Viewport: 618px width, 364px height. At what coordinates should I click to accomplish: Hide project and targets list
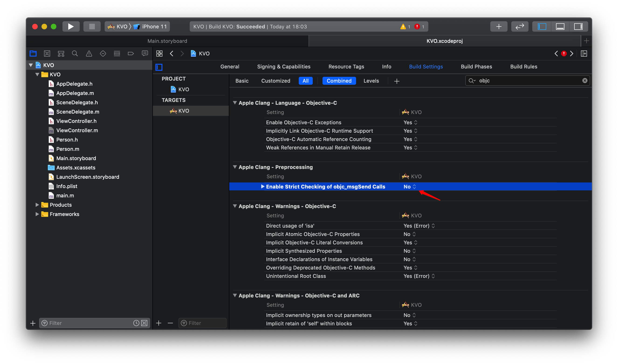coord(159,67)
